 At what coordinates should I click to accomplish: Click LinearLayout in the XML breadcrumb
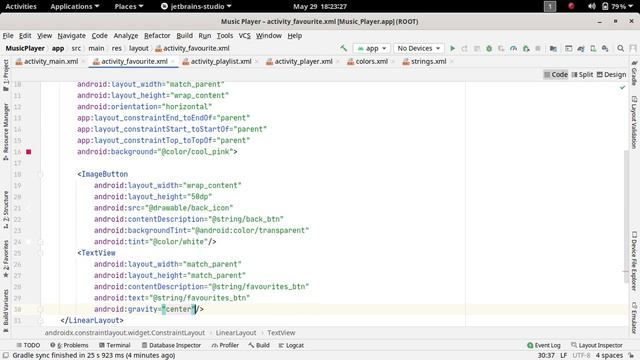[236, 333]
